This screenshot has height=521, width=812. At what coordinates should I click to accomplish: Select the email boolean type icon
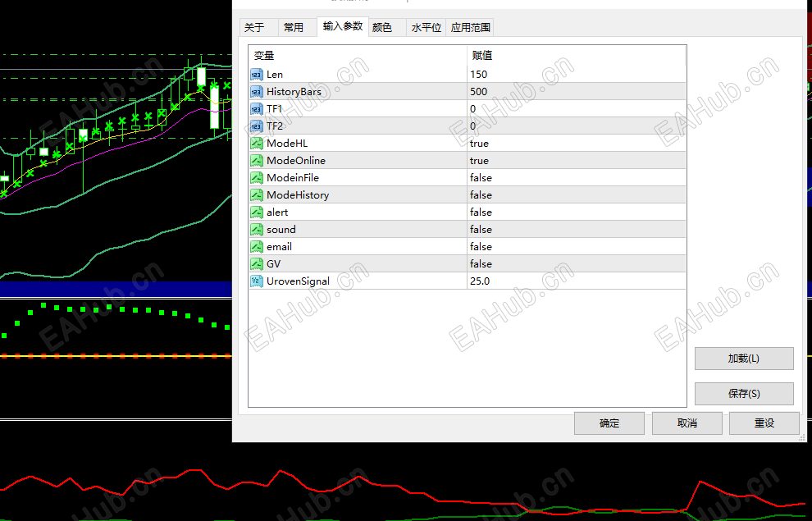click(257, 246)
